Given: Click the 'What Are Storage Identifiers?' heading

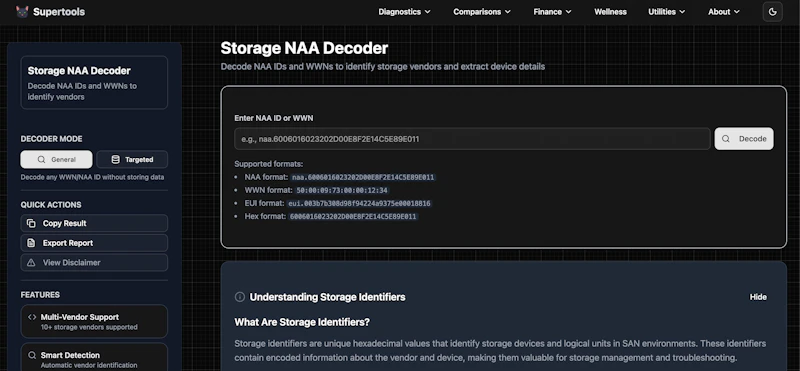Looking at the screenshot, I should (x=302, y=323).
